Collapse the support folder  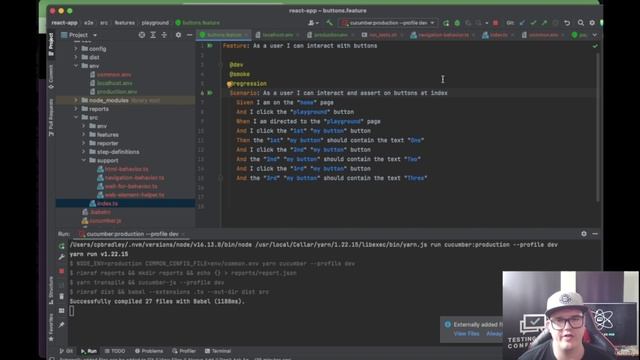coord(84,160)
